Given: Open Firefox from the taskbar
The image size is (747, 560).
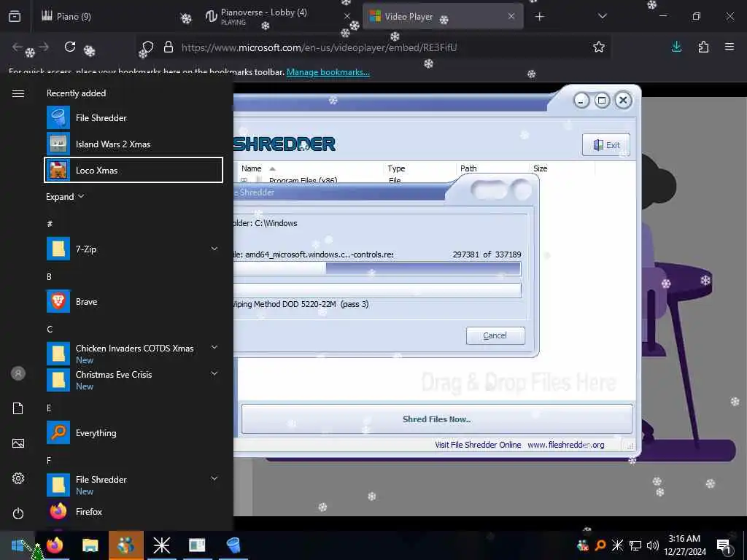Looking at the screenshot, I should click(x=55, y=545).
